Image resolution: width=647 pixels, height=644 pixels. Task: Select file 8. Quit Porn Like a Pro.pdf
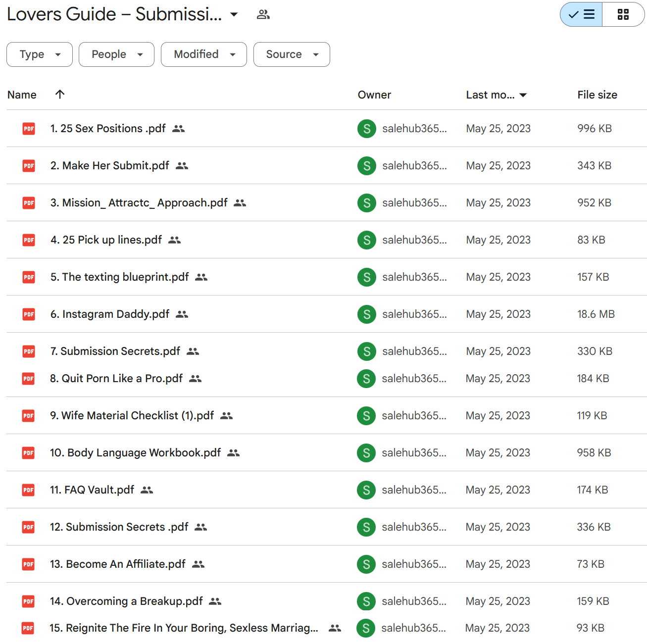[x=326, y=379]
